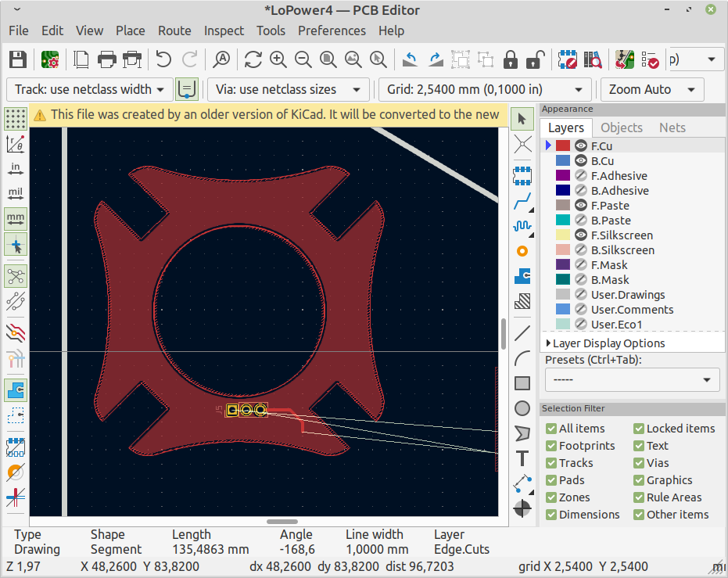Select the Add Footprint tool
Viewport: 728px width, 578px height.
click(522, 175)
